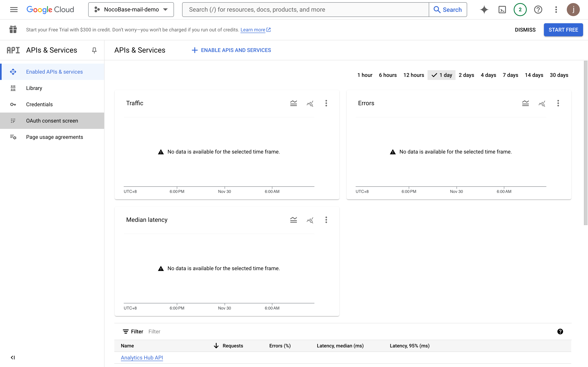
Task: Pin the APIs & Services sidebar
Action: coord(94,50)
